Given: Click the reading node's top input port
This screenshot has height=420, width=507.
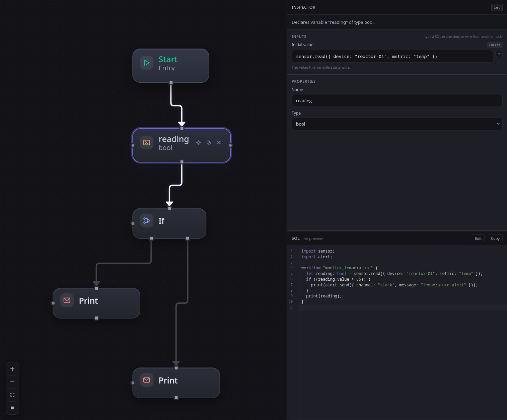Looking at the screenshot, I should pos(182,129).
